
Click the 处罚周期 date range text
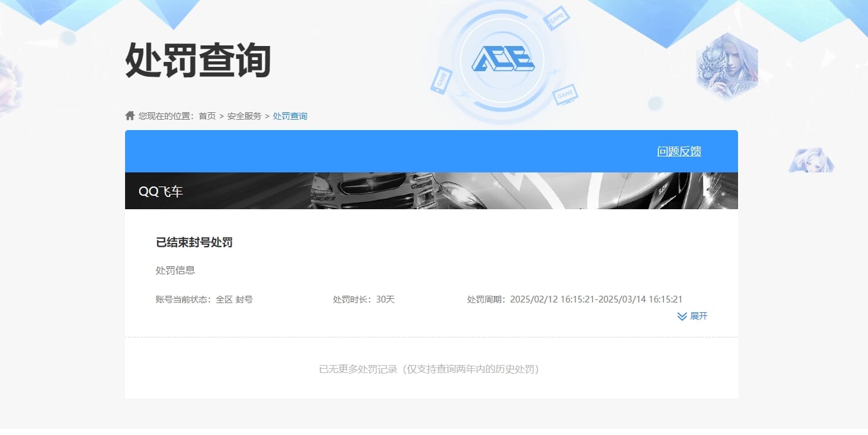click(574, 299)
